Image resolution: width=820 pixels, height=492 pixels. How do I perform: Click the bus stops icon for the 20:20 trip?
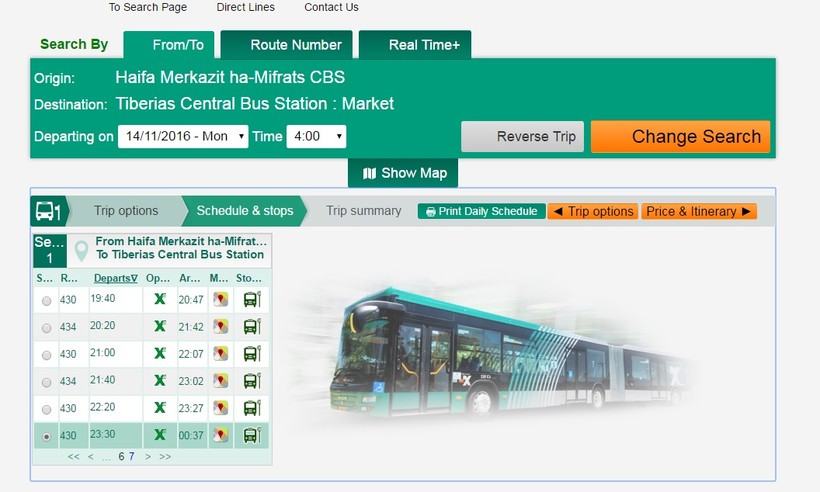point(252,327)
